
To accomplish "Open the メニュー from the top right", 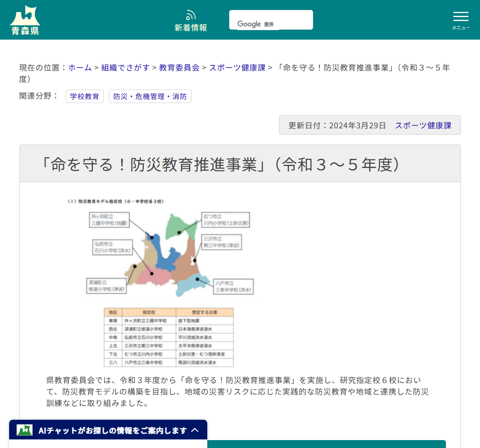I will [461, 19].
